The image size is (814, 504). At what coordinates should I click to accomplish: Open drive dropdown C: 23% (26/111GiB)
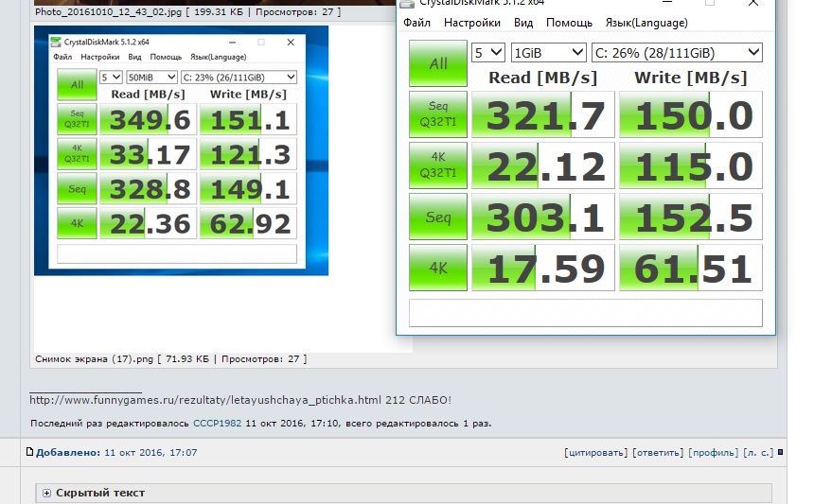239,78
